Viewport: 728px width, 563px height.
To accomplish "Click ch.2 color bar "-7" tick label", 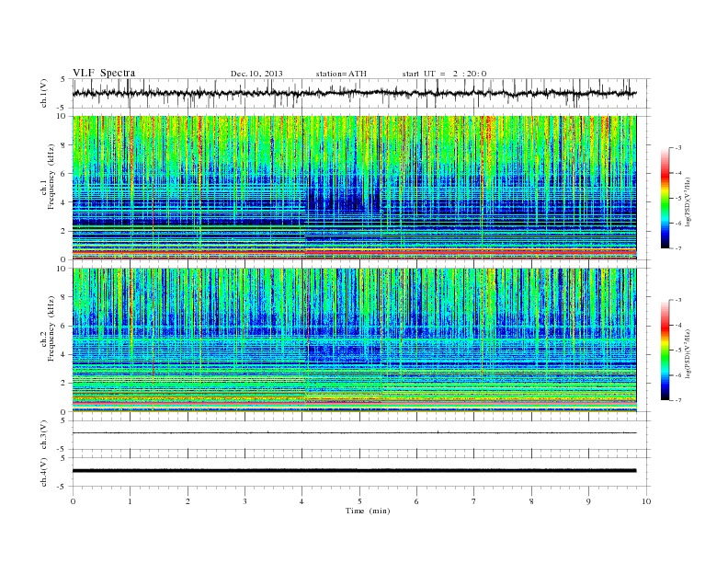I will coord(677,400).
